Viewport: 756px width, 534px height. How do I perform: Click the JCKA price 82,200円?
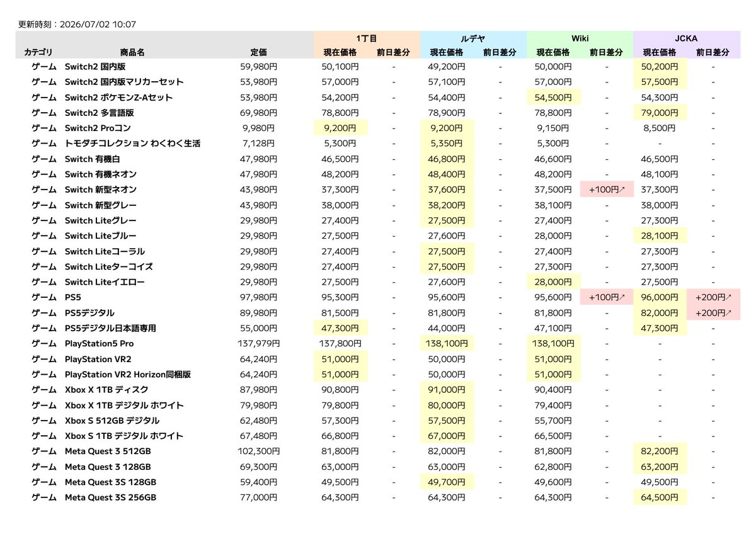pos(660,452)
